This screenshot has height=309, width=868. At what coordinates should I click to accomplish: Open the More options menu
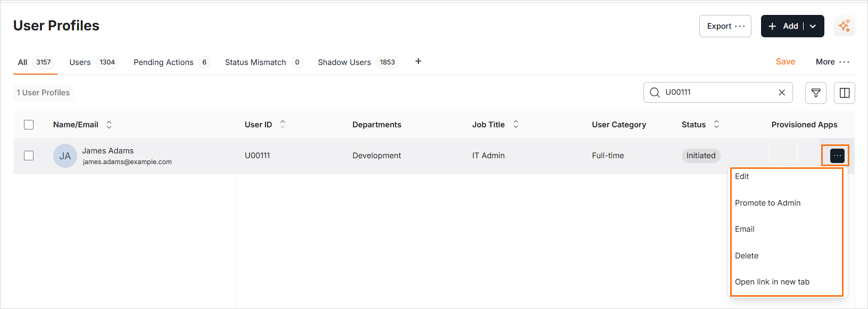(x=832, y=62)
